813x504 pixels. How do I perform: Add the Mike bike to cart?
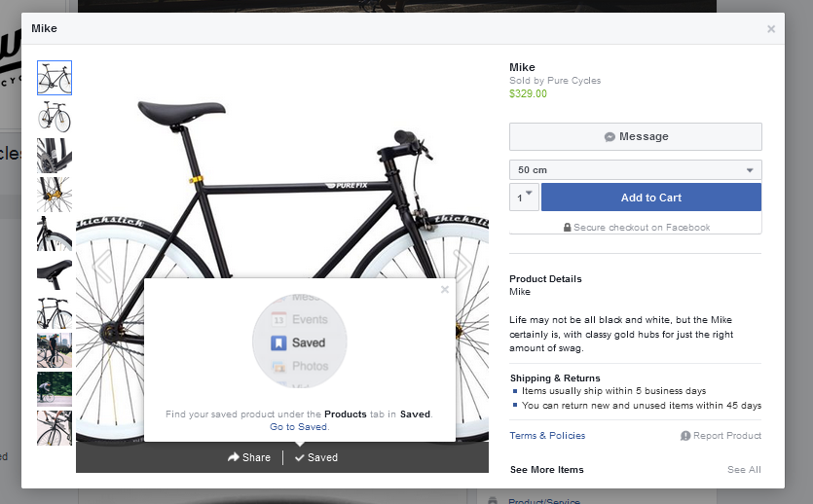tap(651, 198)
